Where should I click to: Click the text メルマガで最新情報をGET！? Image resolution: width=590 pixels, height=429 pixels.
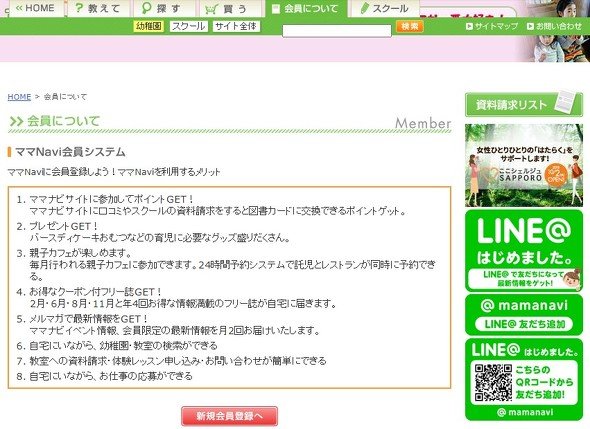point(89,319)
